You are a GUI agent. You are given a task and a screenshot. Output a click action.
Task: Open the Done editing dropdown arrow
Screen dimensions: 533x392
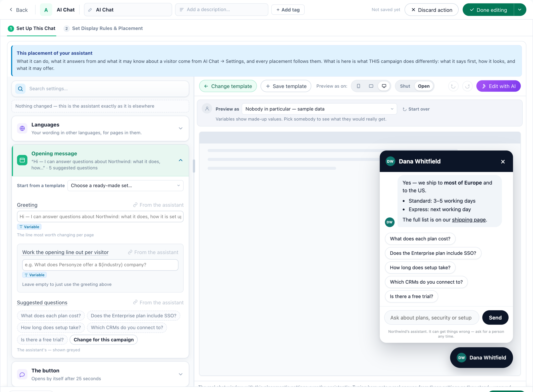click(520, 10)
